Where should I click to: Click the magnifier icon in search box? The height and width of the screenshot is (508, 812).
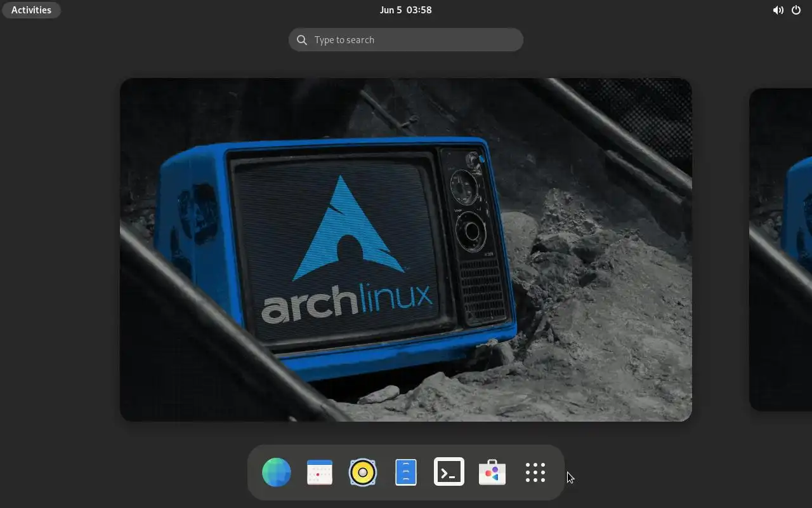pos(302,40)
